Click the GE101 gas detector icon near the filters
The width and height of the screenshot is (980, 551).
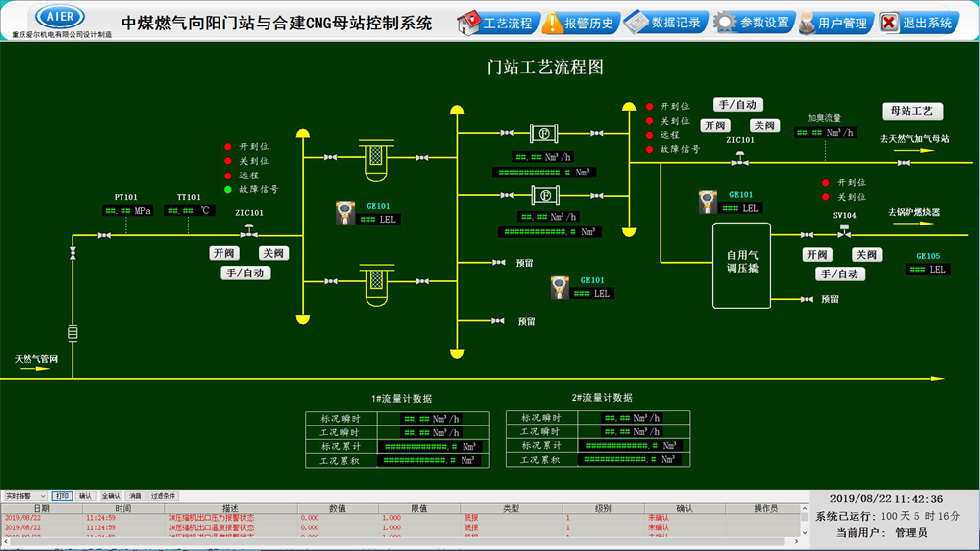345,213
